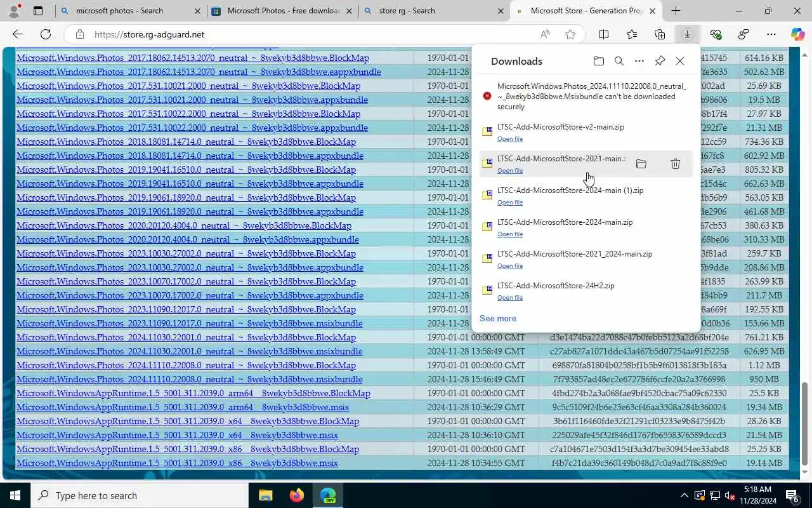Open the Copilot sidebar
This screenshot has height=508, width=812.
[797, 34]
